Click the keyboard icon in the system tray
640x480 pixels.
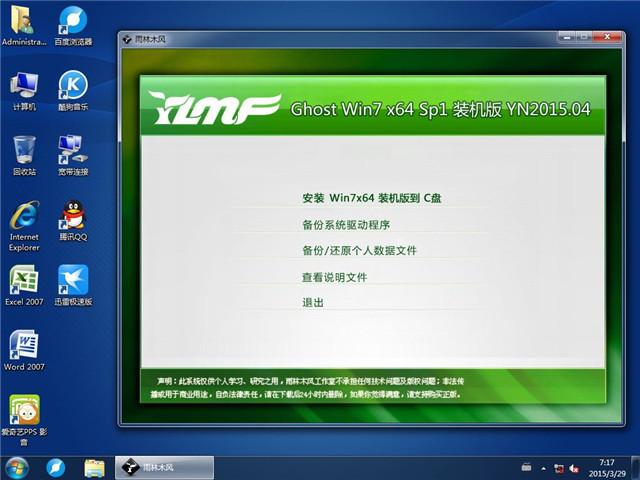[527, 467]
